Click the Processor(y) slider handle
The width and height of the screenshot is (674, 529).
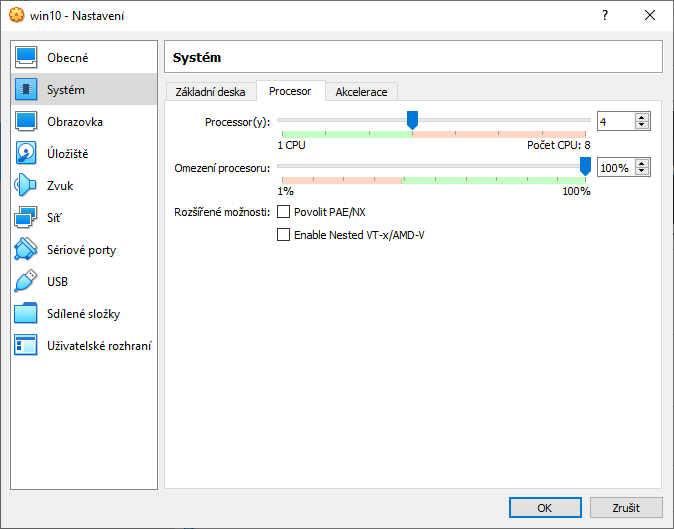(412, 120)
